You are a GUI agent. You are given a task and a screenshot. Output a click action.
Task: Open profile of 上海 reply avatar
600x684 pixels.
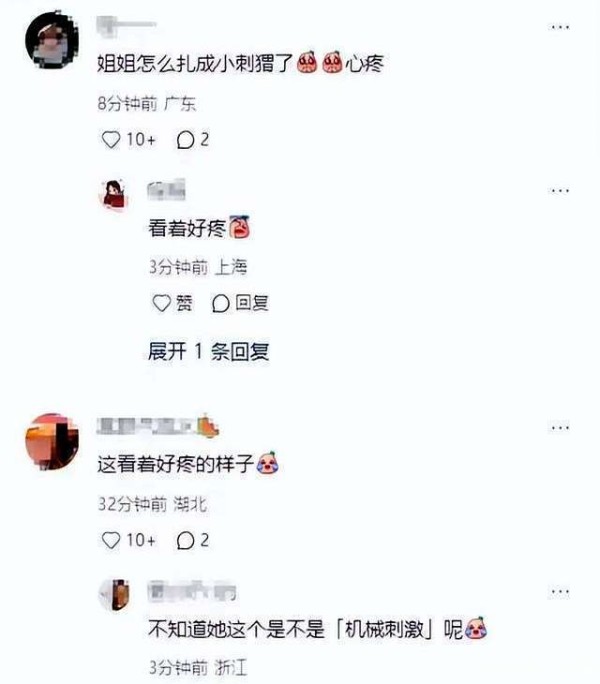(114, 195)
